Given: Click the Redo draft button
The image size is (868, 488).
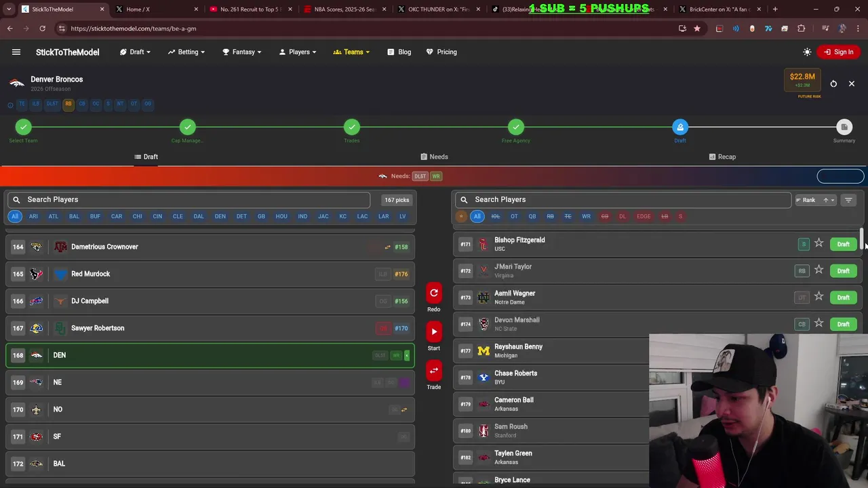Looking at the screenshot, I should pos(434,293).
